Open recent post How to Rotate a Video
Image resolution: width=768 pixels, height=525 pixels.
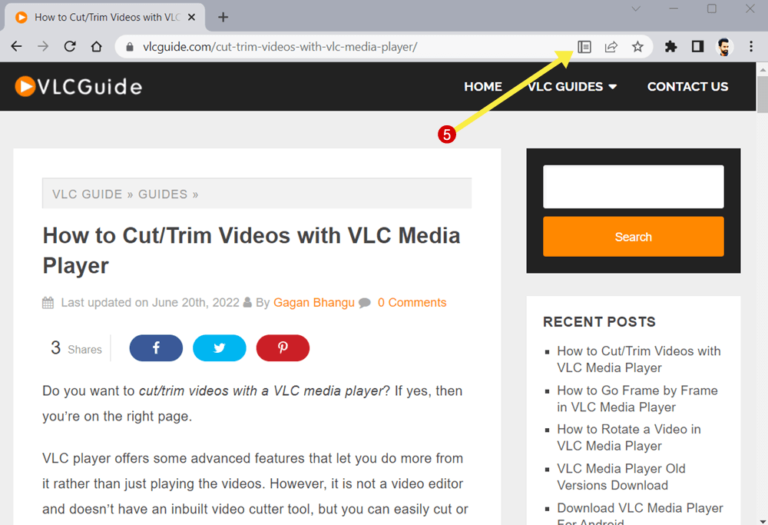pos(629,437)
